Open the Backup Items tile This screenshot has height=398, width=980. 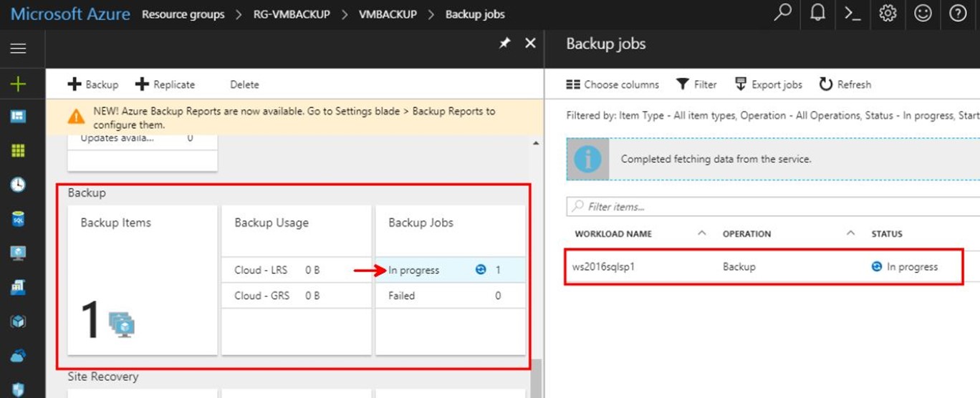(143, 280)
